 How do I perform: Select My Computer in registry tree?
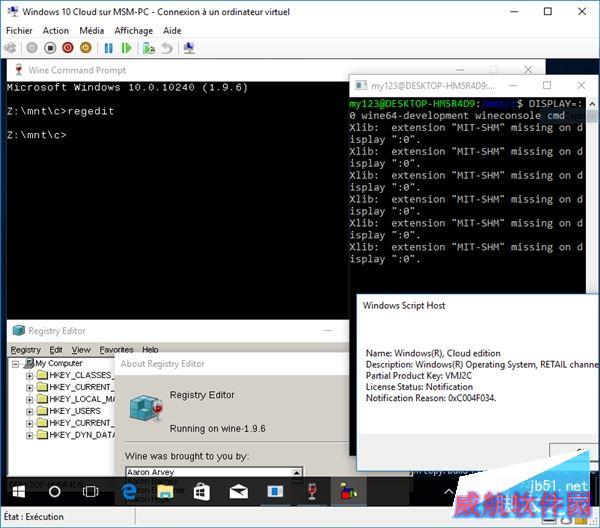59,363
